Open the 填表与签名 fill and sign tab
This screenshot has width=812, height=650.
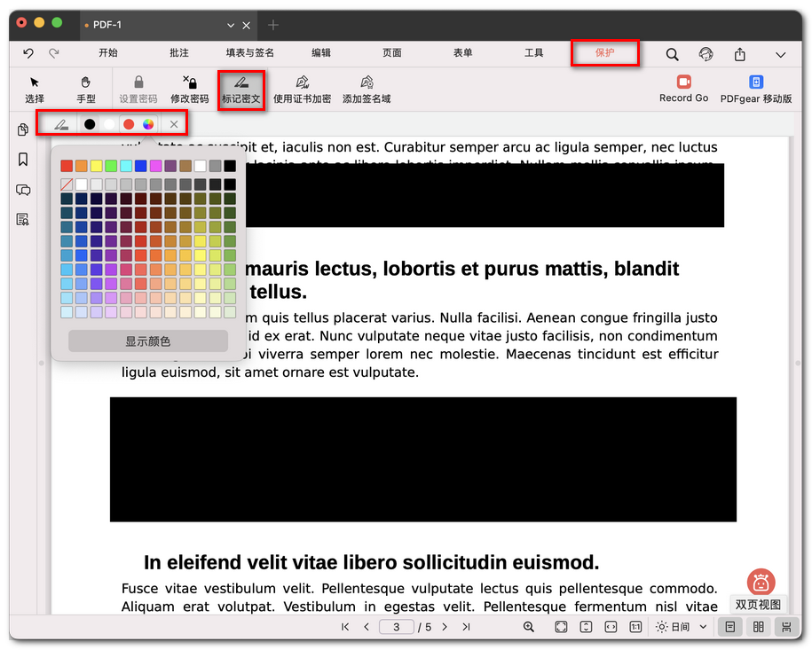[249, 53]
